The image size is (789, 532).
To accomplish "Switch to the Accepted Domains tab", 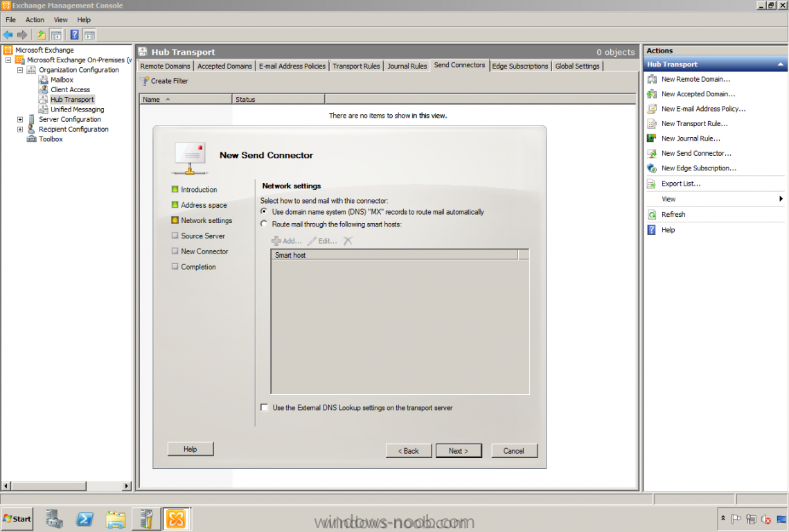I will pyautogui.click(x=224, y=66).
